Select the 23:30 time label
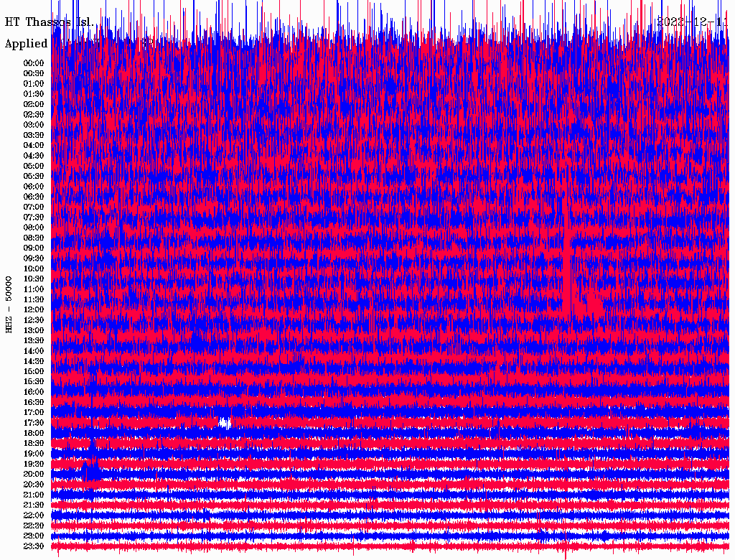The image size is (735, 560). [34, 546]
